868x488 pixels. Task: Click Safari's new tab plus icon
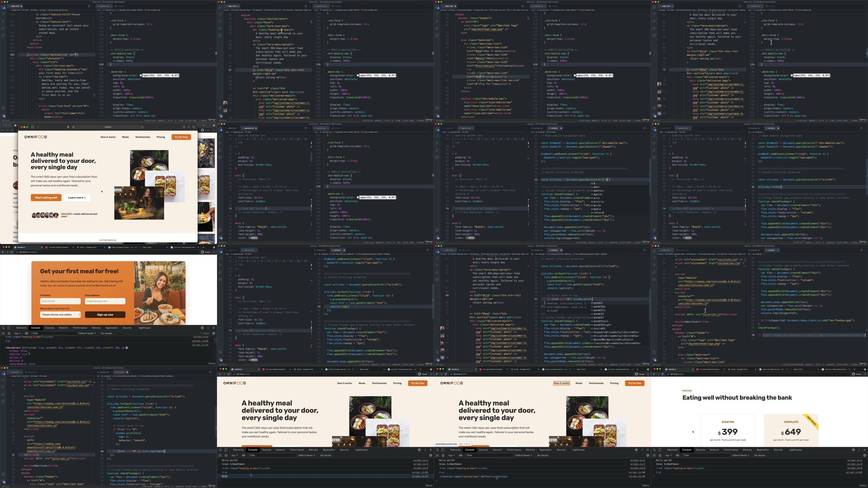point(189,127)
